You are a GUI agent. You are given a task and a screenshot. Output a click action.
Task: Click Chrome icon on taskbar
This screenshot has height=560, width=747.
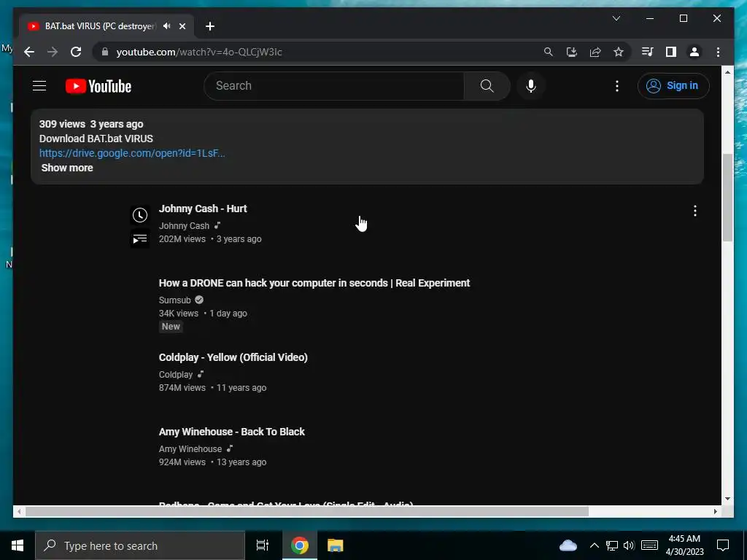tap(300, 545)
